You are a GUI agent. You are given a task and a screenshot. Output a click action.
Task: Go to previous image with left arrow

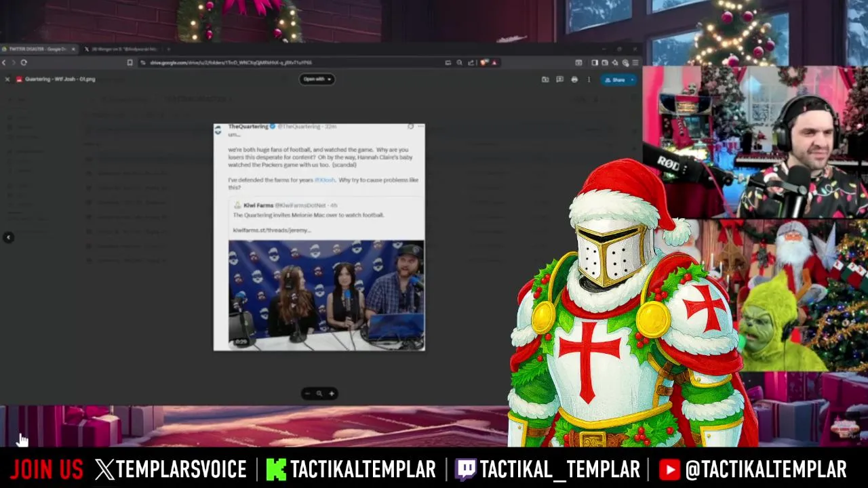coord(8,237)
